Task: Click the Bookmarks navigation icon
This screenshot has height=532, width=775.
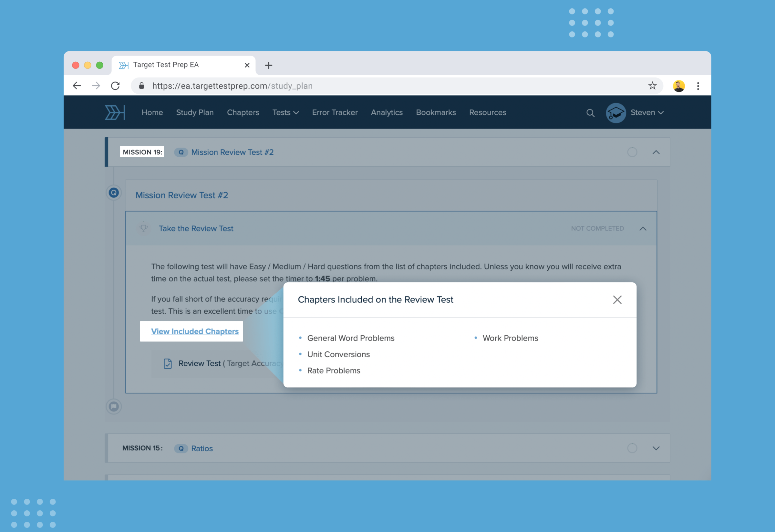Action: coord(436,112)
